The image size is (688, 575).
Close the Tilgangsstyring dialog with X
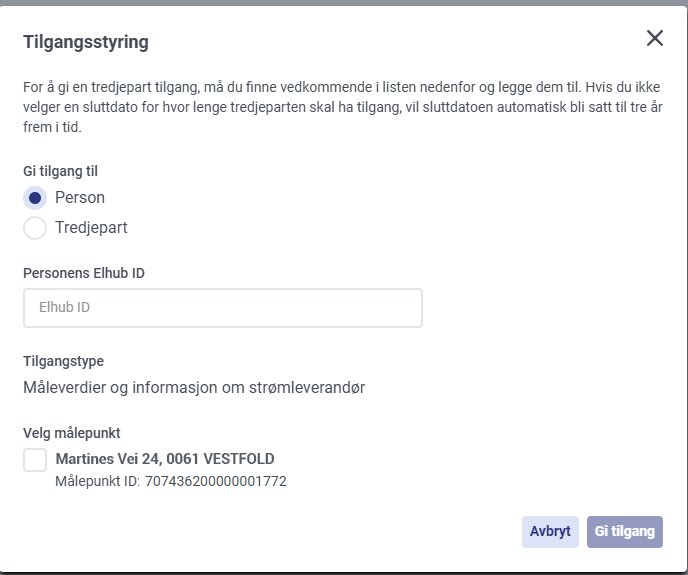tap(654, 38)
